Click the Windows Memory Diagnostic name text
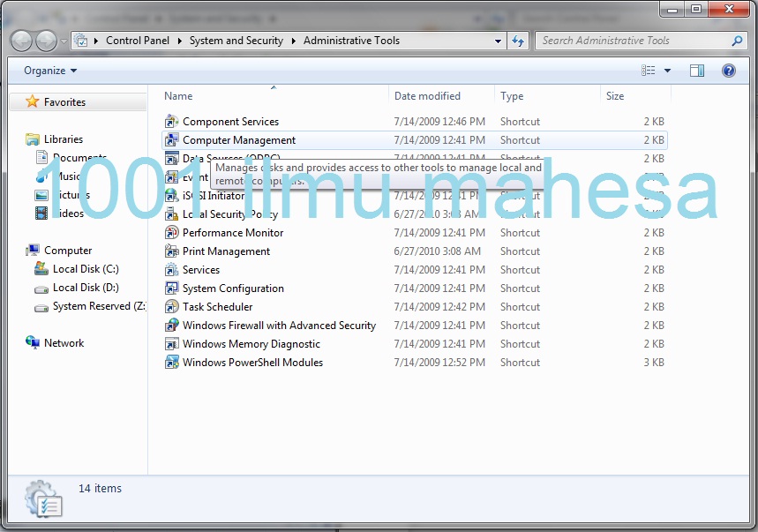The image size is (758, 532). [x=251, y=343]
